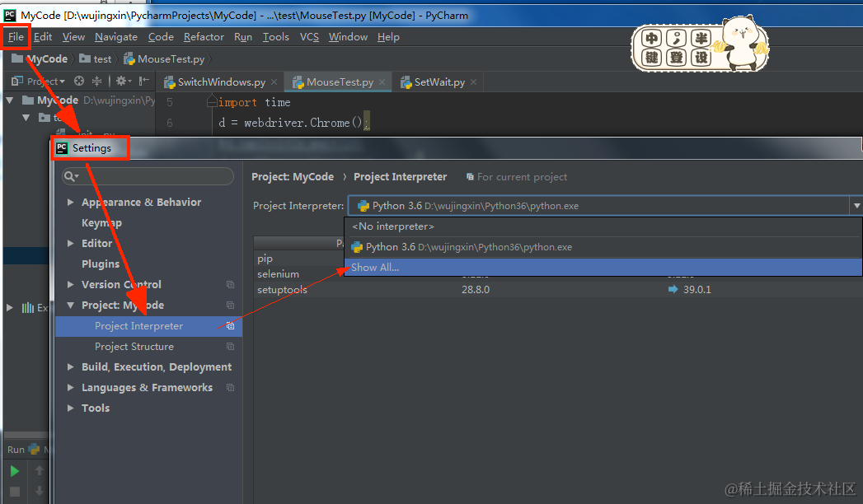Expand External Libraries node
Viewport: 863px width, 504px height.
[x=9, y=308]
